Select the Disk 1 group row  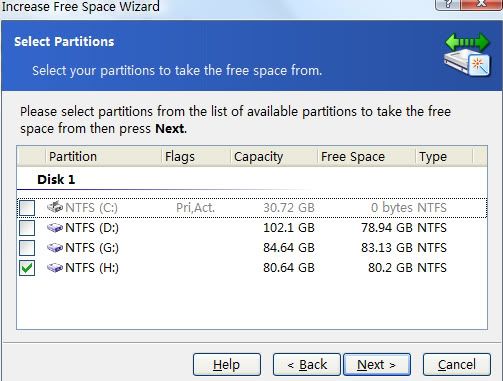point(252,179)
